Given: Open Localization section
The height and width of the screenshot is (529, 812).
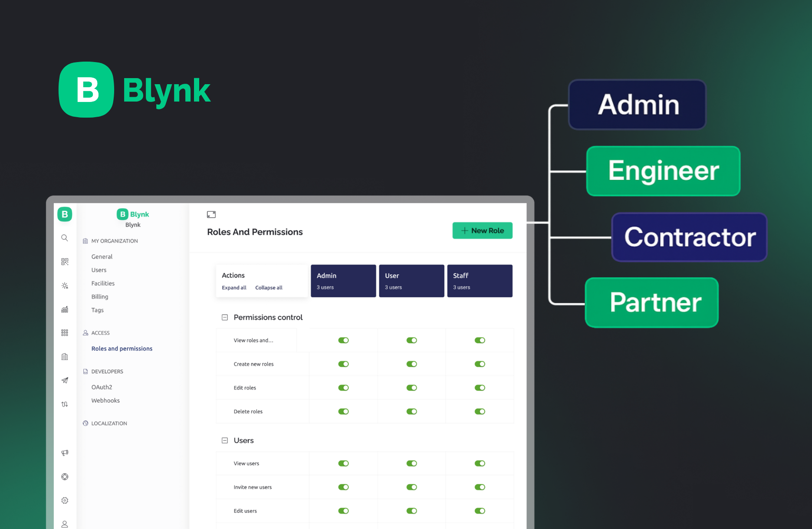Looking at the screenshot, I should pos(109,423).
